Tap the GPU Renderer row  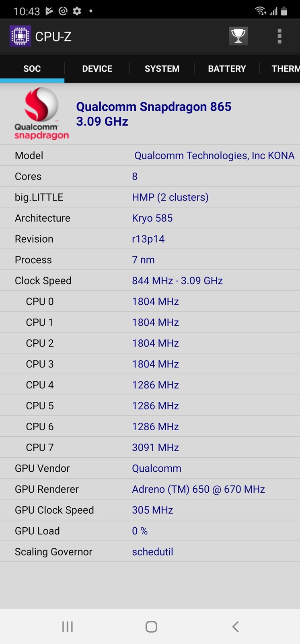[150, 489]
